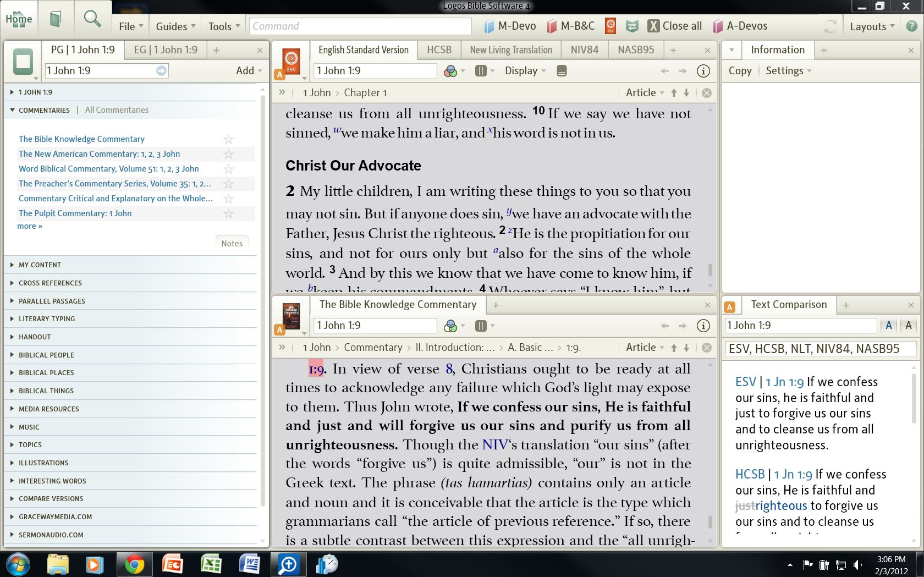
Task: Open visual filters in commentary panel
Action: coord(450,326)
